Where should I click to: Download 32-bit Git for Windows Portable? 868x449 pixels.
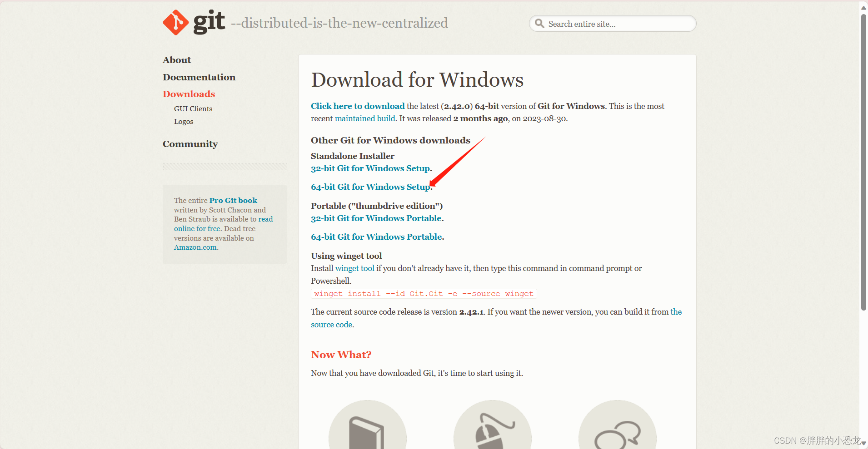point(376,218)
